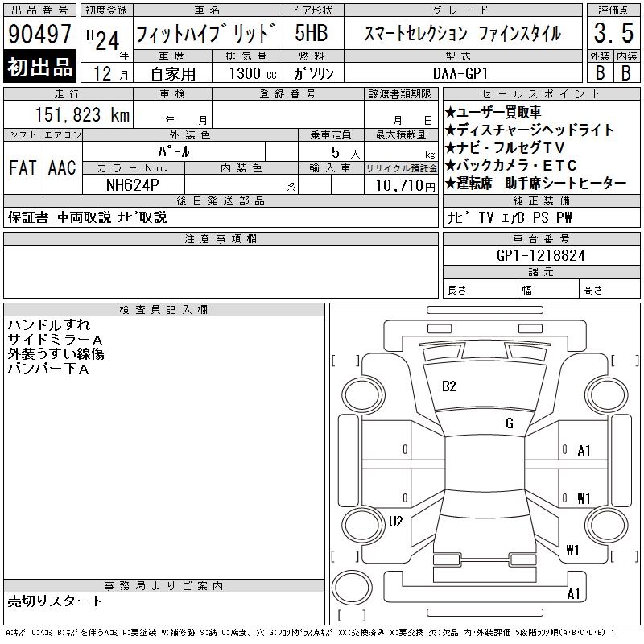Select inspector note ハンドルすれ
Viewport: 644px width, 644px height.
click(x=48, y=324)
